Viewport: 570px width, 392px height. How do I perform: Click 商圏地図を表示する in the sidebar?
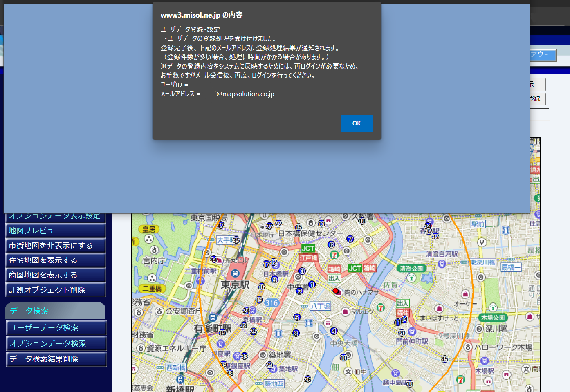56,275
